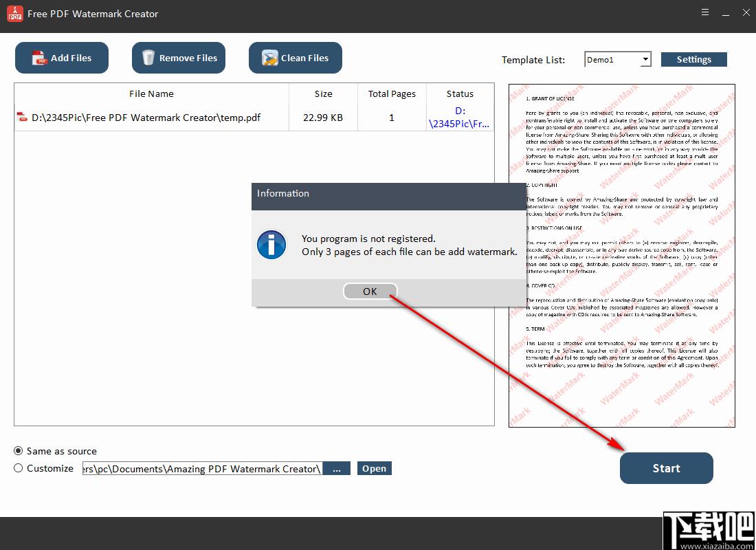This screenshot has height=550, width=756.
Task: Click the blue information icon in dialog
Action: [x=271, y=245]
